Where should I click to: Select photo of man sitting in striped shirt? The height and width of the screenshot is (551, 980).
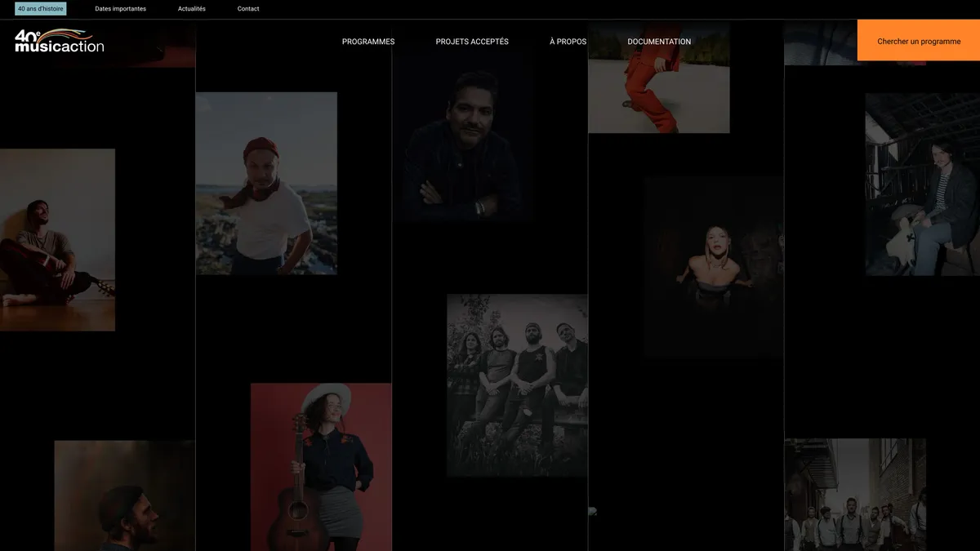coord(923,184)
